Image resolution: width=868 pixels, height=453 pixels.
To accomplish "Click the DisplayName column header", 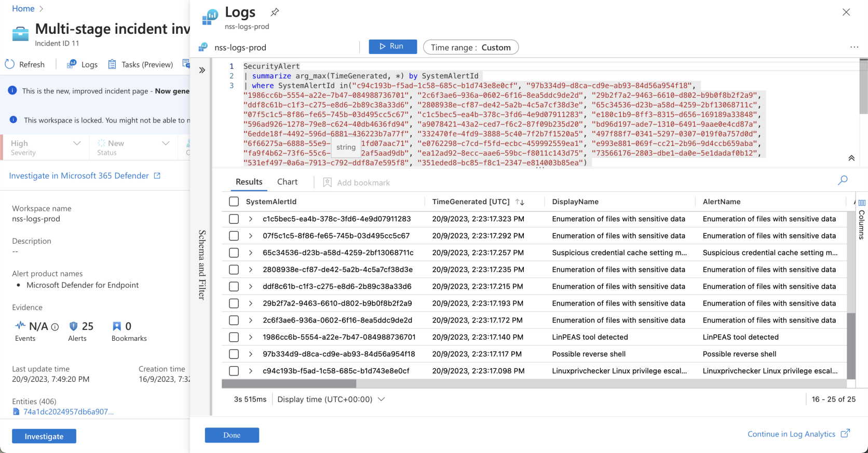I will [575, 202].
